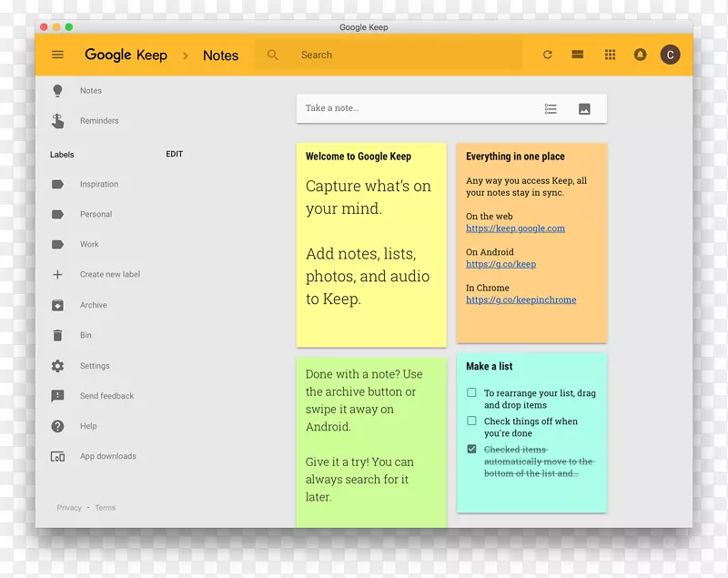
Task: Click the 'Take a note...' field
Action: coord(409,108)
